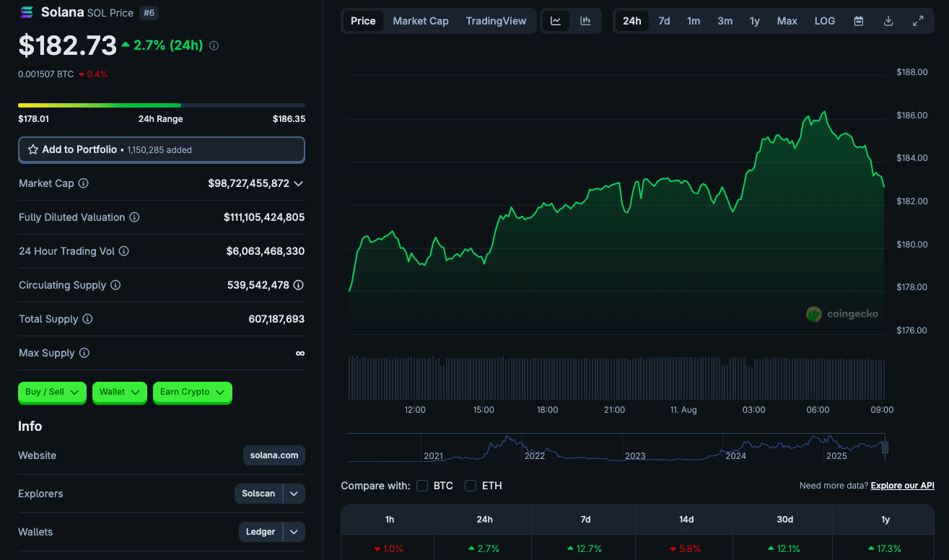The height and width of the screenshot is (560, 949).
Task: Click the 1y column header in table
Action: pyautogui.click(x=885, y=520)
